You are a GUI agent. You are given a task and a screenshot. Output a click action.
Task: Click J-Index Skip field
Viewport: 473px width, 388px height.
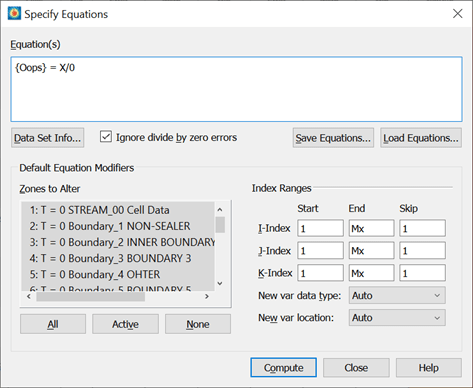[x=422, y=251]
